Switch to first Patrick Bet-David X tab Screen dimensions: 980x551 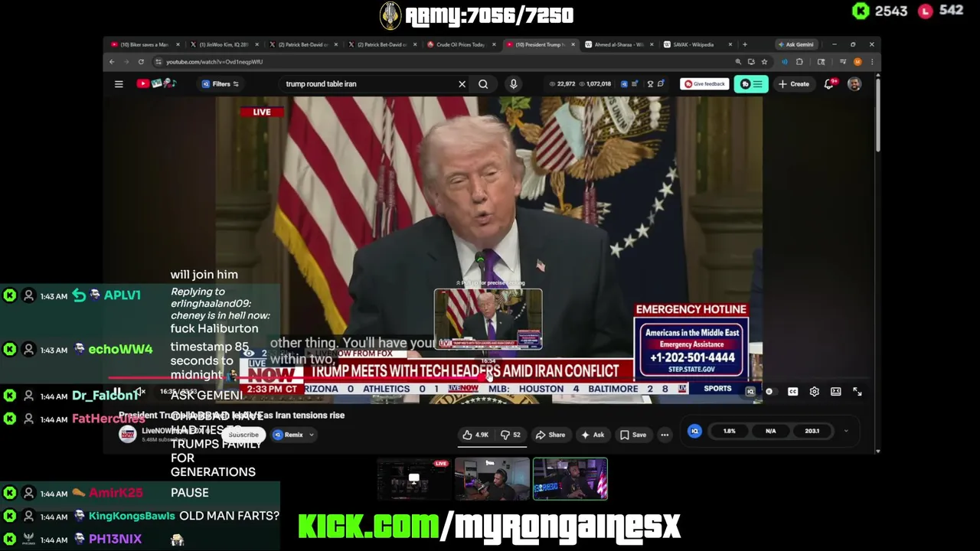coord(303,44)
